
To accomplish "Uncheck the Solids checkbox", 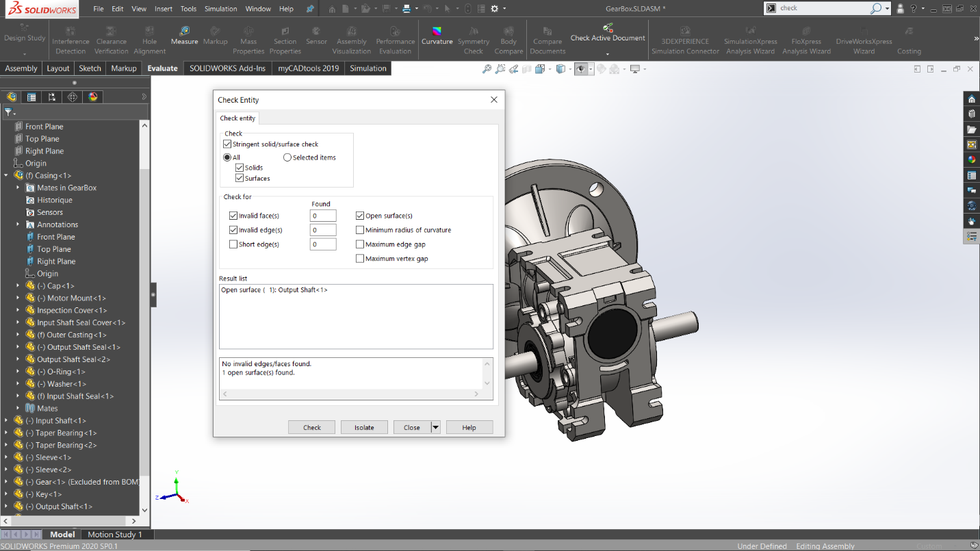I will coord(240,168).
